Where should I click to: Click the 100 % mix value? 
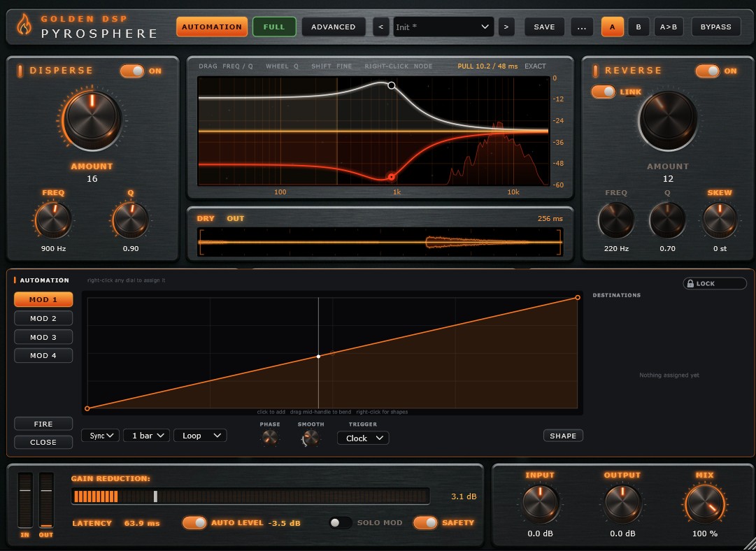point(705,534)
